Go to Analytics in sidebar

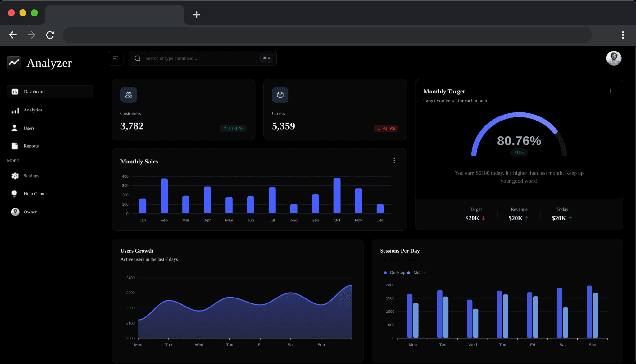[x=33, y=110]
